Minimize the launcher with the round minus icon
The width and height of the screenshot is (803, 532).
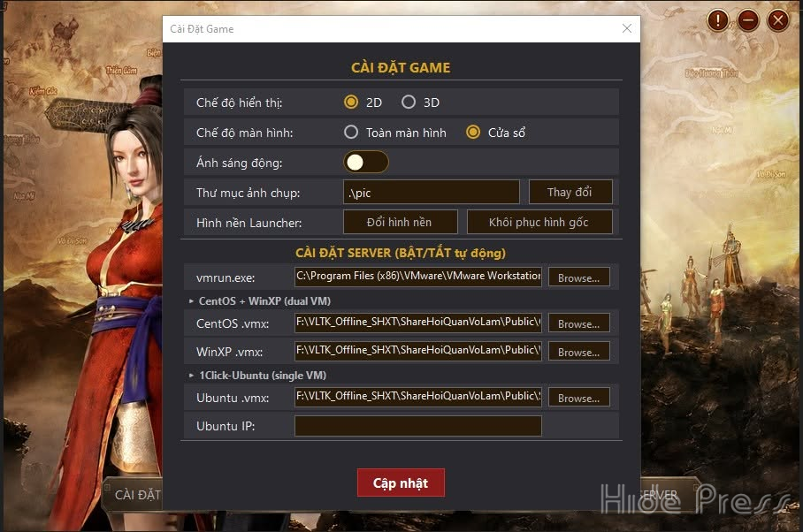(x=748, y=20)
